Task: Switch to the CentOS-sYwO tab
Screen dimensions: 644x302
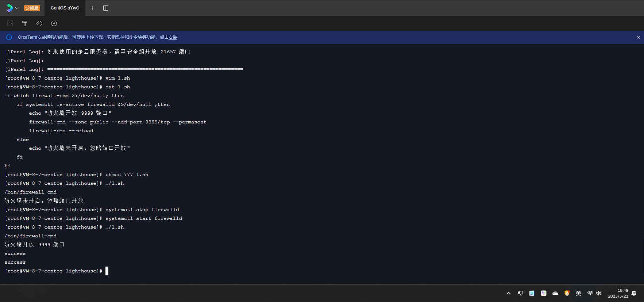Action: pos(65,8)
